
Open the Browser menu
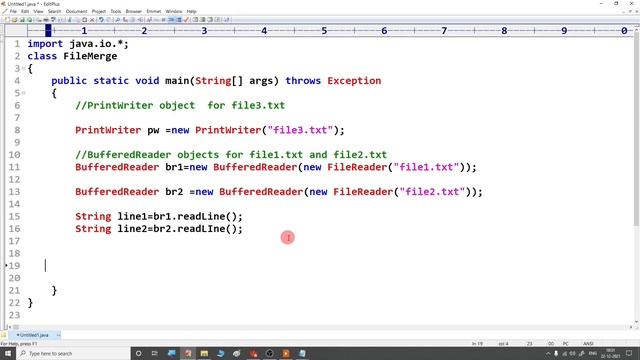click(133, 11)
